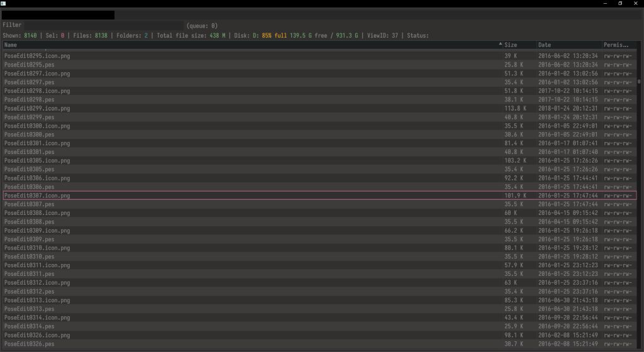Minimize the file manager window

(x=605, y=3)
